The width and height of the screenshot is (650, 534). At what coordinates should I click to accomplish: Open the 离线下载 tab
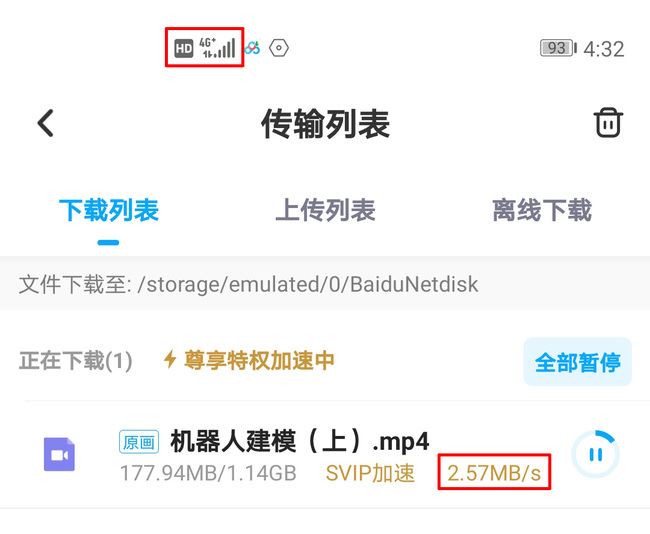coord(542,210)
